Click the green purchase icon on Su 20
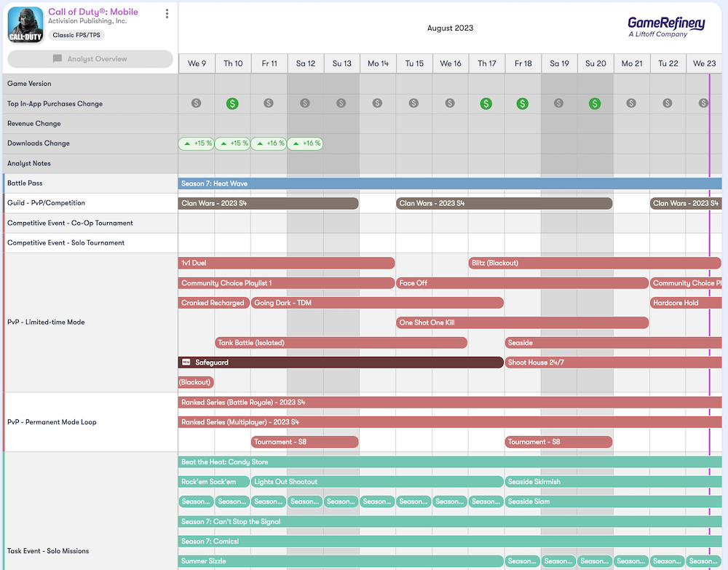Viewport: 728px width, 570px height. pyautogui.click(x=595, y=103)
